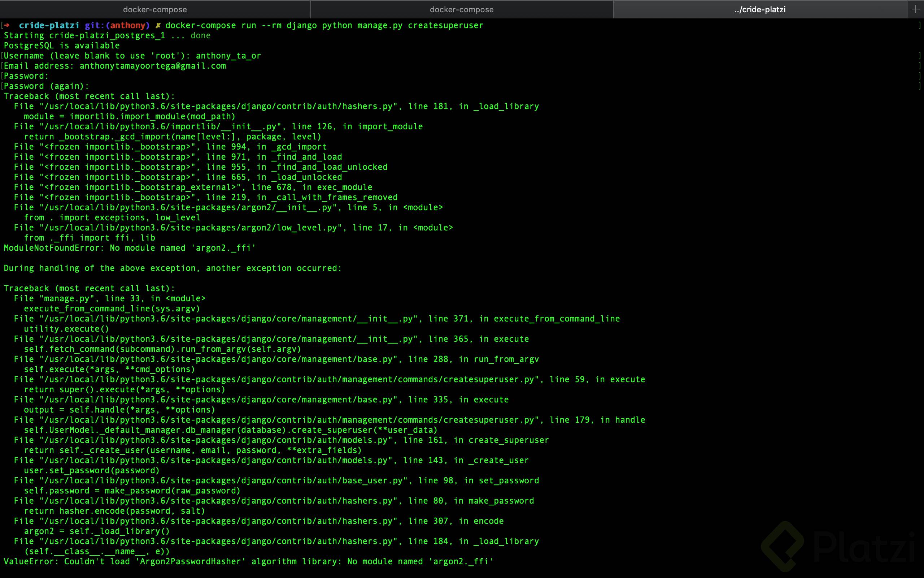The width and height of the screenshot is (924, 578).
Task: Switch to the ../cride-platzi tab
Action: 760,9
